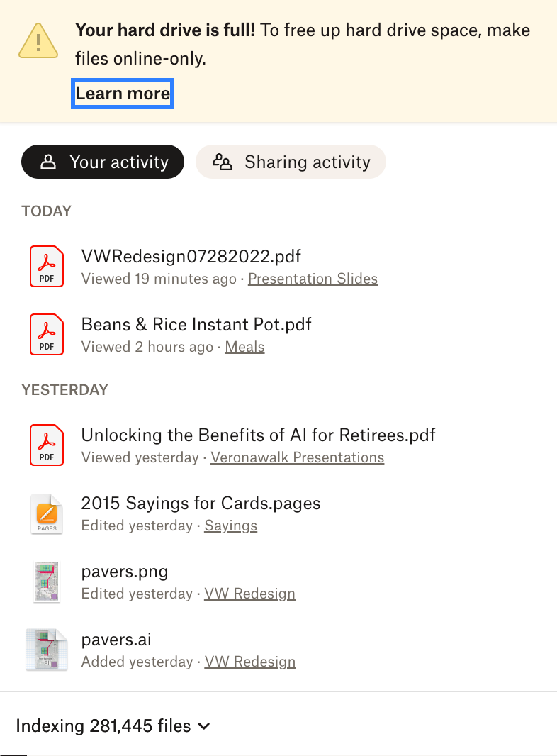This screenshot has width=557, height=756.
Task: Click the VWRedesign07282022.pdf PDF icon
Action: point(47,267)
